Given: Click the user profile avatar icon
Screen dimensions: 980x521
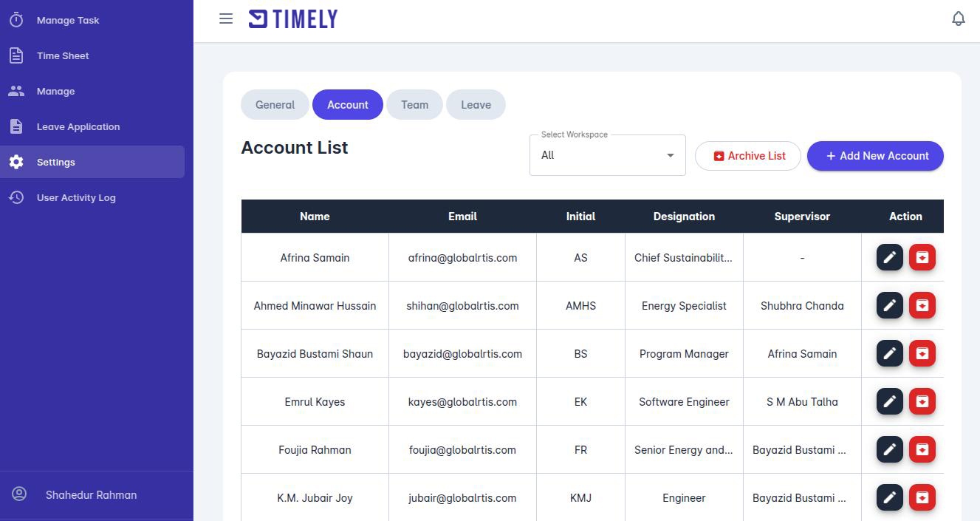Looking at the screenshot, I should click(x=19, y=494).
